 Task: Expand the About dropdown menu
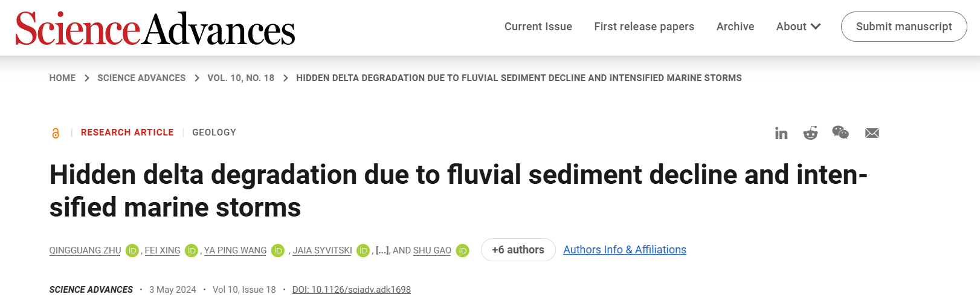click(798, 27)
